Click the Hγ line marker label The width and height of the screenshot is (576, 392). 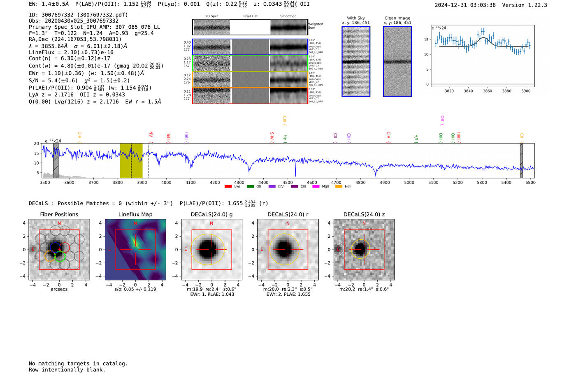tap(285, 138)
